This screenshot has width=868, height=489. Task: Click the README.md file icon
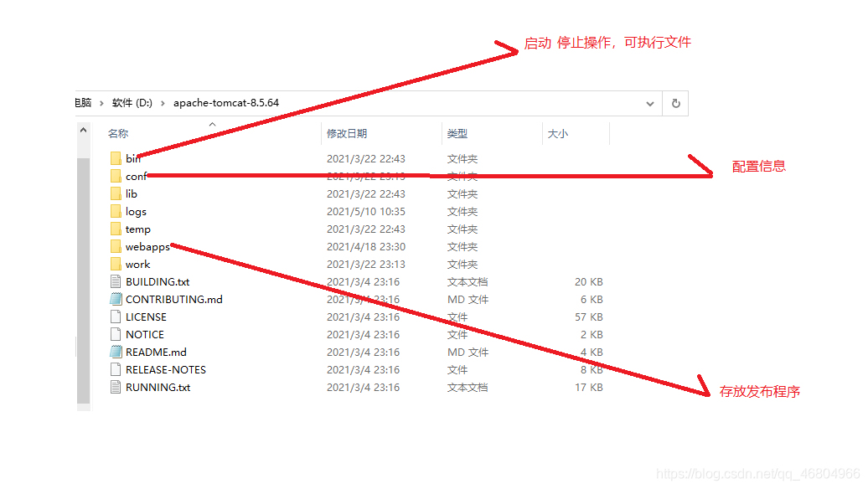116,352
